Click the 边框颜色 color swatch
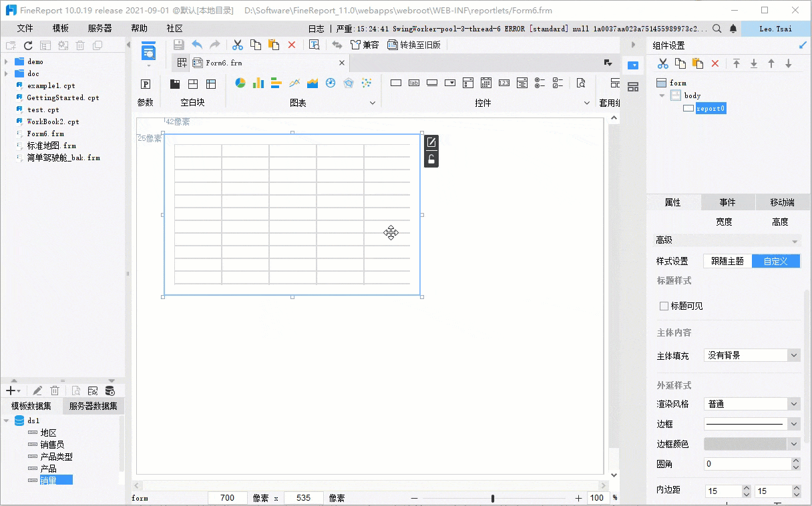Screen dimensions: 812x506 click(745, 444)
